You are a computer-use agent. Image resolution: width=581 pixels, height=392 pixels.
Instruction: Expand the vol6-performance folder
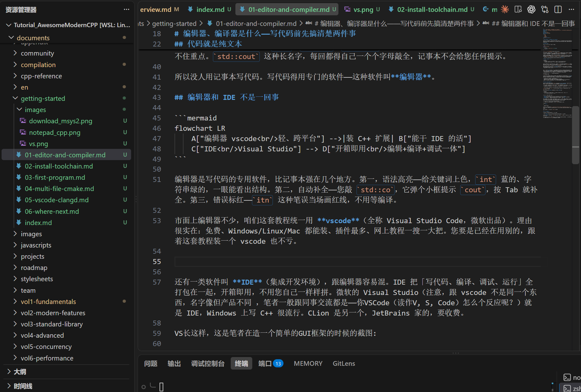(15, 358)
